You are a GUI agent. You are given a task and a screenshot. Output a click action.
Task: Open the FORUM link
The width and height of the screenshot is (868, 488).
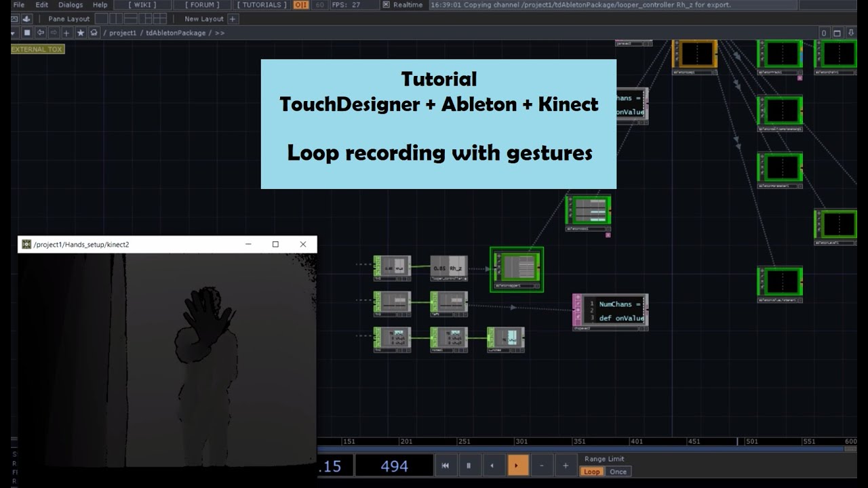tap(202, 5)
